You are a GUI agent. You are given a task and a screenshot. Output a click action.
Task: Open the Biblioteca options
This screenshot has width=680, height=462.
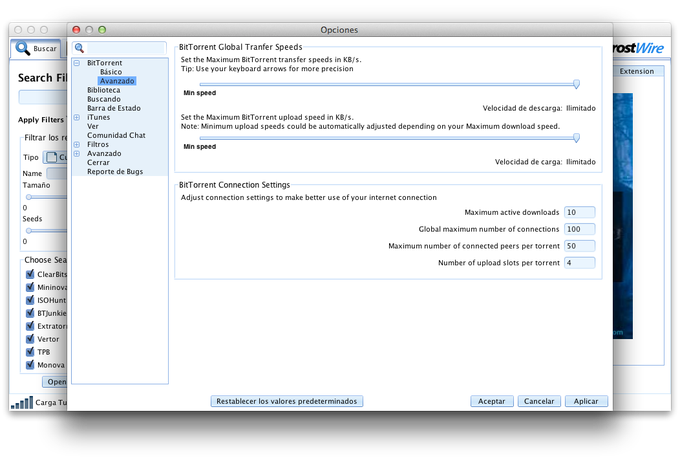(104, 90)
